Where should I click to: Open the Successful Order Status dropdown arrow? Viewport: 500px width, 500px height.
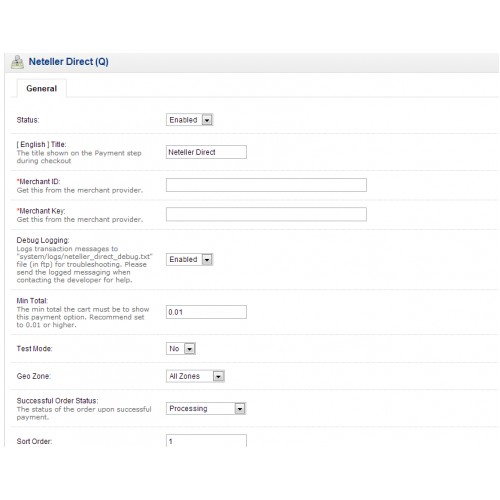tap(240, 409)
